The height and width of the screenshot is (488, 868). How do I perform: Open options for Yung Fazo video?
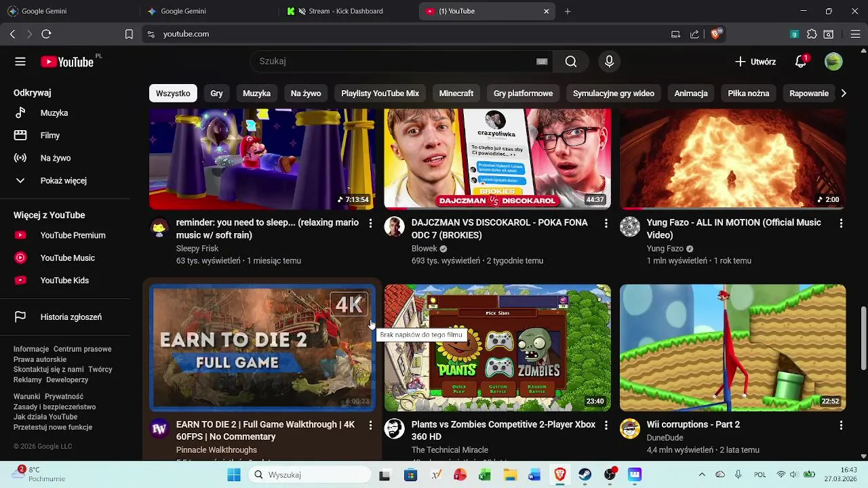tap(841, 223)
